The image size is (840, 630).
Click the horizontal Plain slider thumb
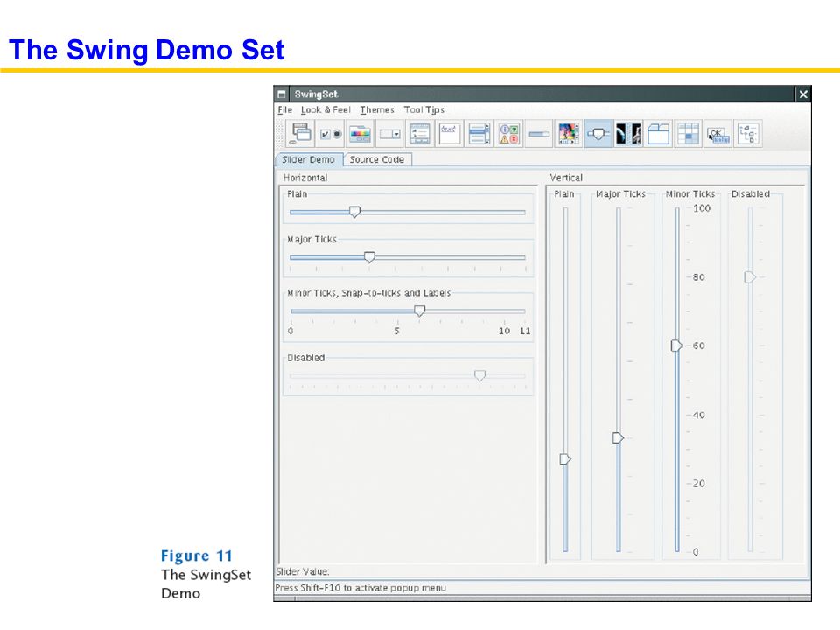pyautogui.click(x=354, y=212)
